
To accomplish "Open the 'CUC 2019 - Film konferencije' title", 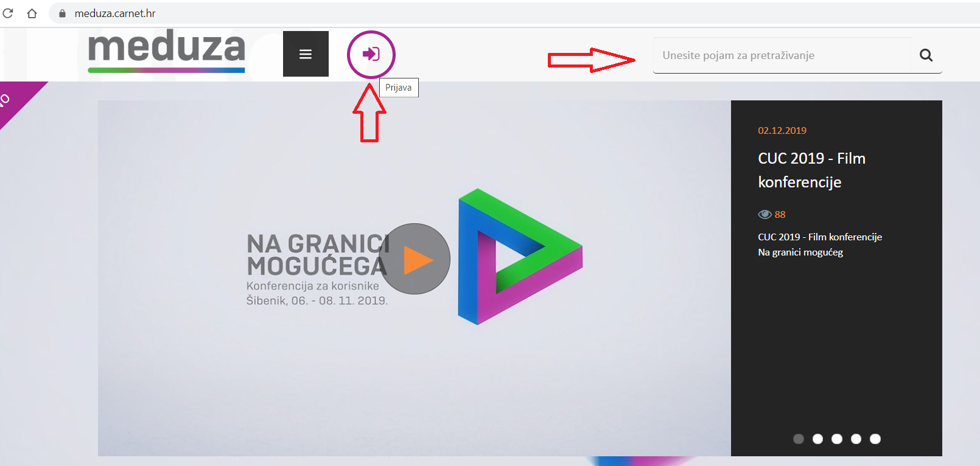I will tap(811, 170).
